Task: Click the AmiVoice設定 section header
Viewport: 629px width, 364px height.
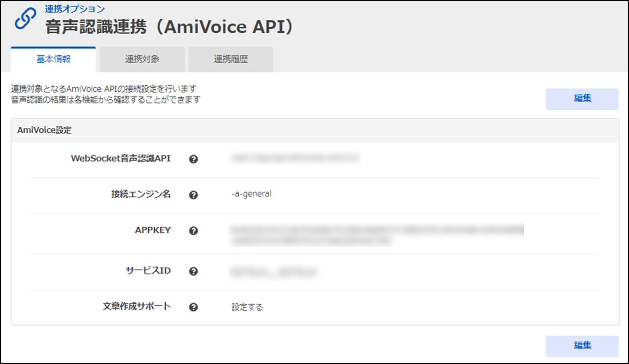Action: [x=315, y=131]
